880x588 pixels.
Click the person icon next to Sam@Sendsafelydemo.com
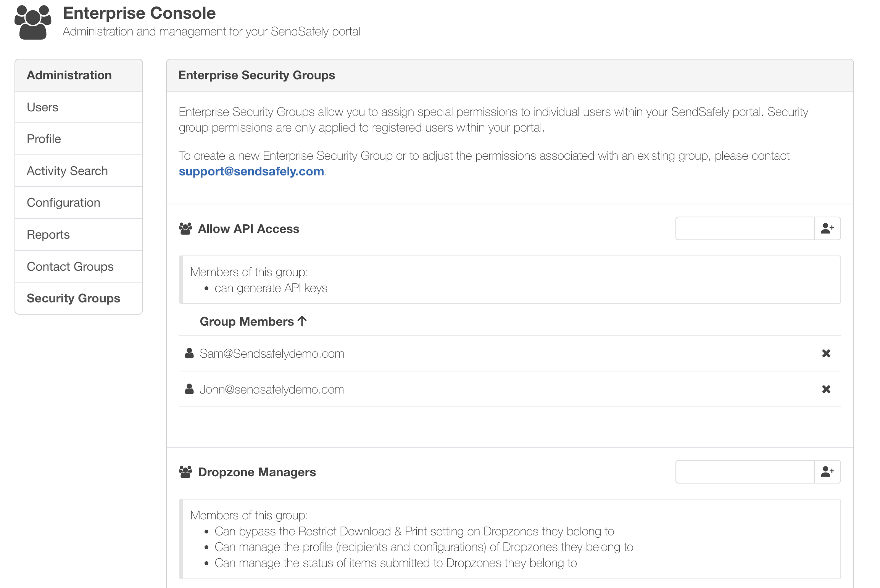(x=189, y=353)
